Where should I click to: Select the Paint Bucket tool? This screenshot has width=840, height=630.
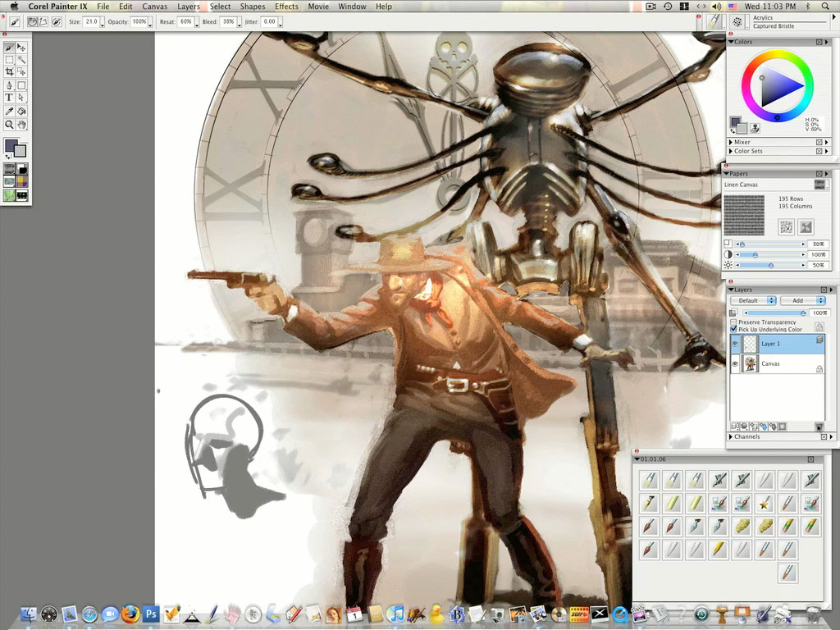pos(22,111)
